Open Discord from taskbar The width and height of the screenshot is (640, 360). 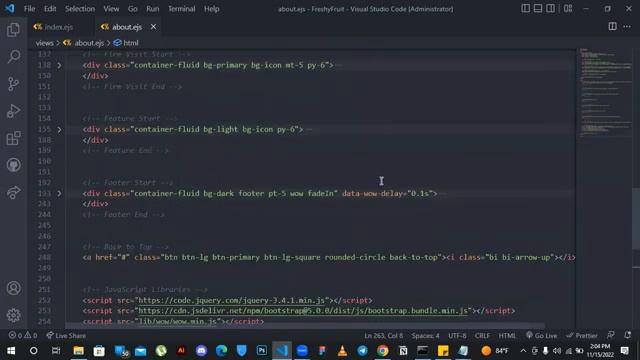[x=201, y=351]
